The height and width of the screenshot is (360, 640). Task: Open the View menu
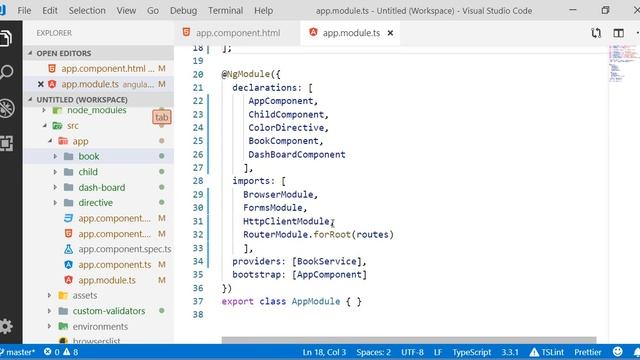(126, 11)
